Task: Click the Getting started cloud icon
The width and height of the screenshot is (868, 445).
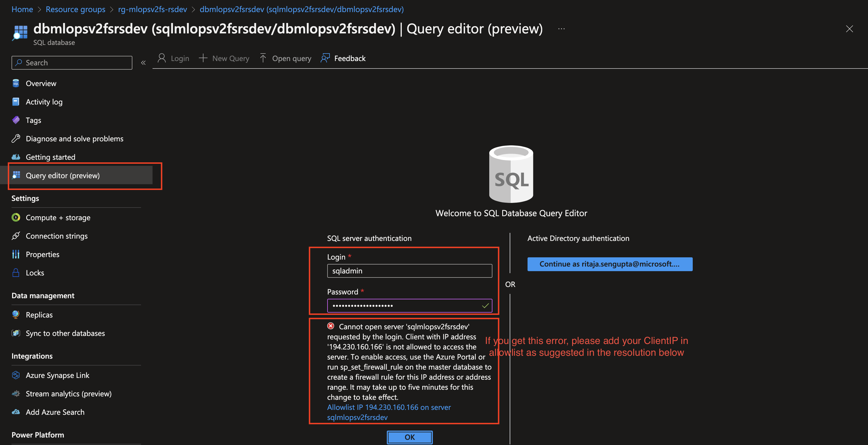Action: tap(16, 157)
